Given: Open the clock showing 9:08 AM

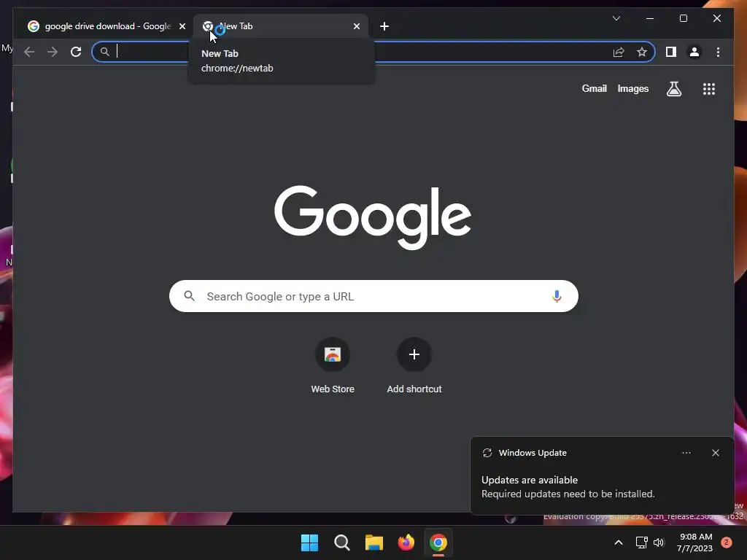Looking at the screenshot, I should click(x=695, y=542).
